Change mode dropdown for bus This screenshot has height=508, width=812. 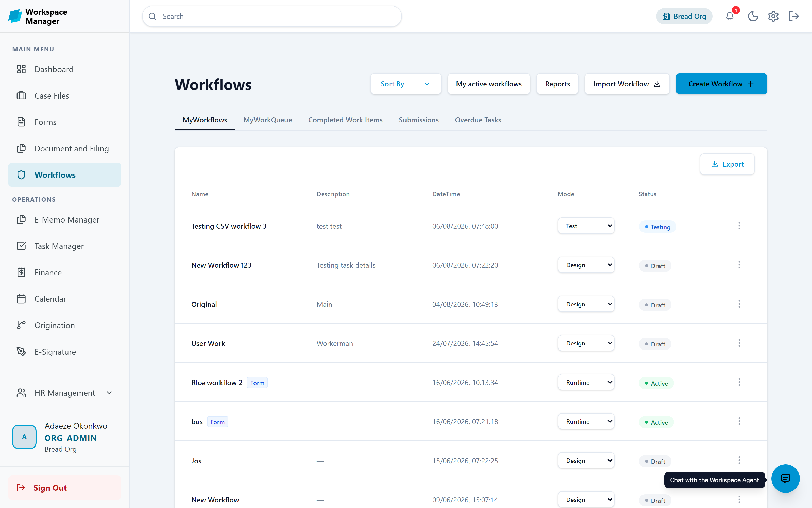(x=586, y=421)
